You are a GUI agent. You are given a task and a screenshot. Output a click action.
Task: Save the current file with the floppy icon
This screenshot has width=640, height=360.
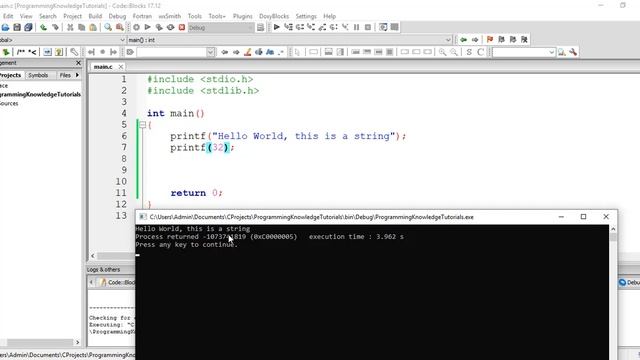pyautogui.click(x=17, y=27)
